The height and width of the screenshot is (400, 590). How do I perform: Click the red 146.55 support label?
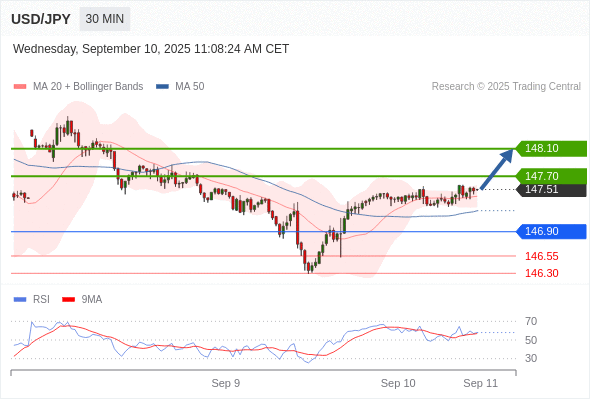coord(541,257)
